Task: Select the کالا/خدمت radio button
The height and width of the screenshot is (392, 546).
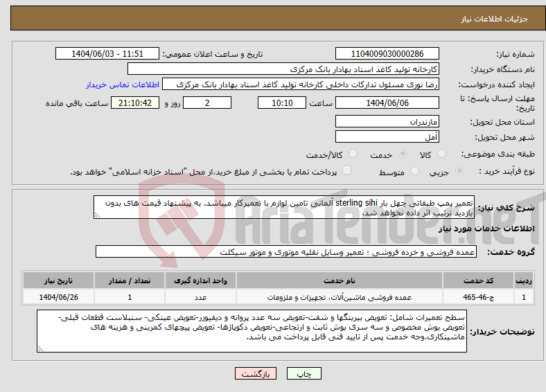Action: point(353,154)
